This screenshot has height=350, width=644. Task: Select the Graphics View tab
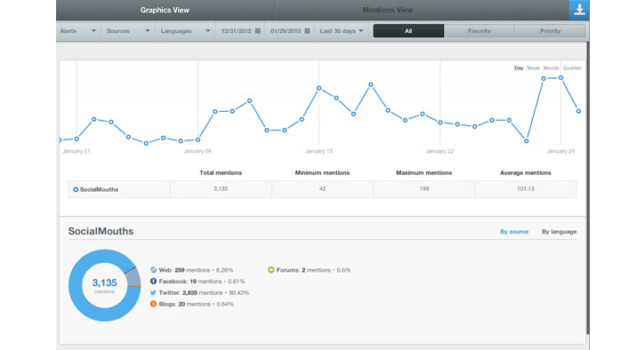(165, 10)
